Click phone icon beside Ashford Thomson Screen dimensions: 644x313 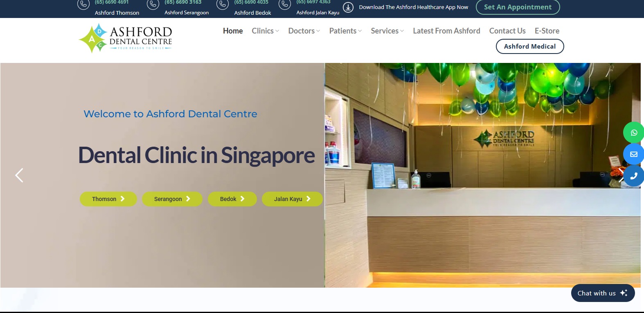click(83, 4)
